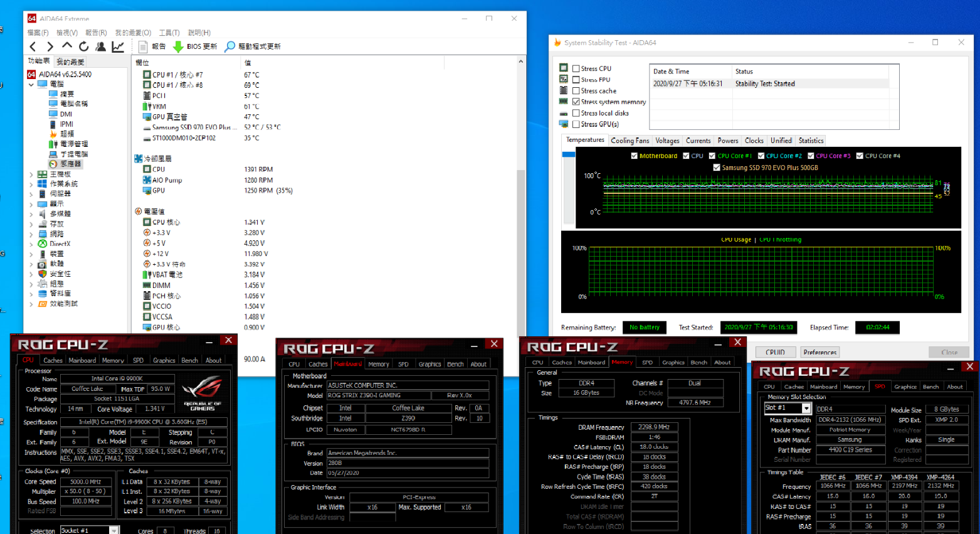Click the Preferences button
Viewport: 980px width, 534px height.
(x=820, y=352)
